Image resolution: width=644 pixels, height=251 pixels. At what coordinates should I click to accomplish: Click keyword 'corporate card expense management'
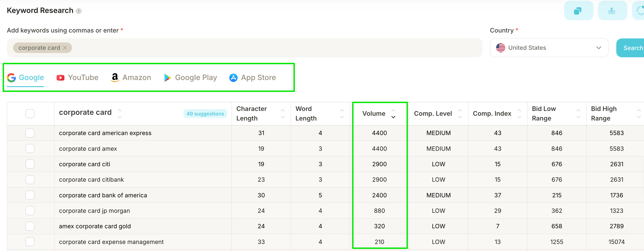[111, 242]
